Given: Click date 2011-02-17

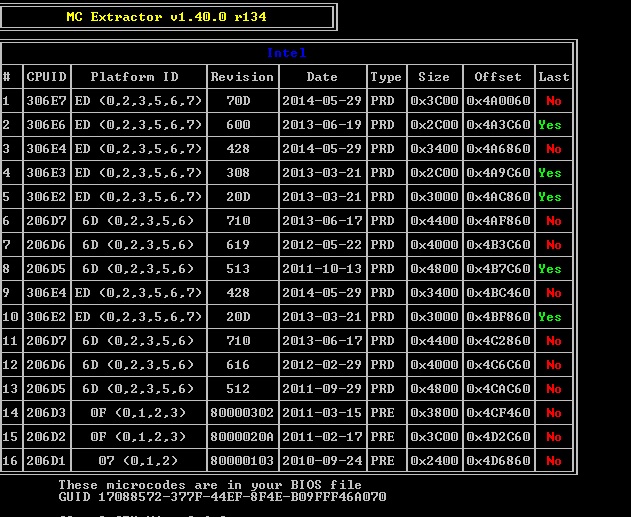Looking at the screenshot, I should 322,437.
